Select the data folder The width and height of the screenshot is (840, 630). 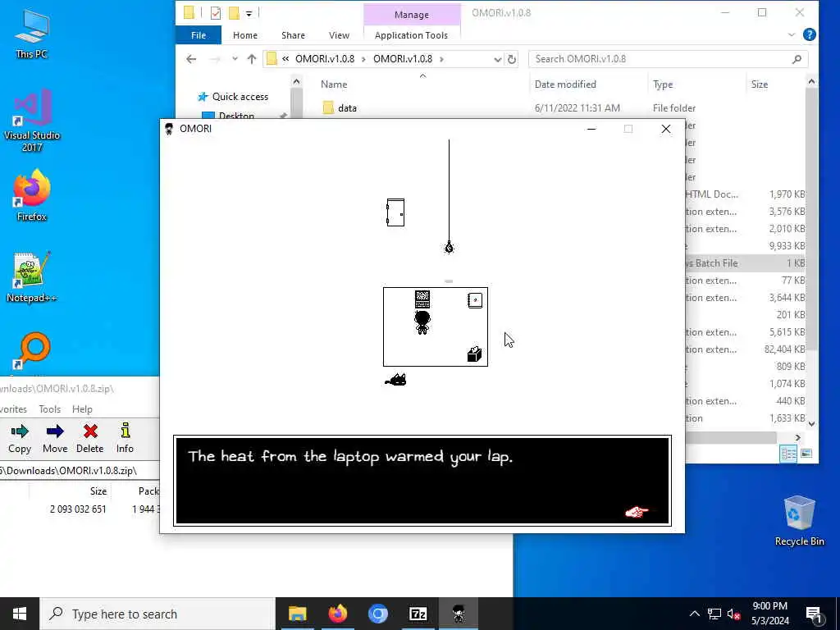click(x=347, y=108)
